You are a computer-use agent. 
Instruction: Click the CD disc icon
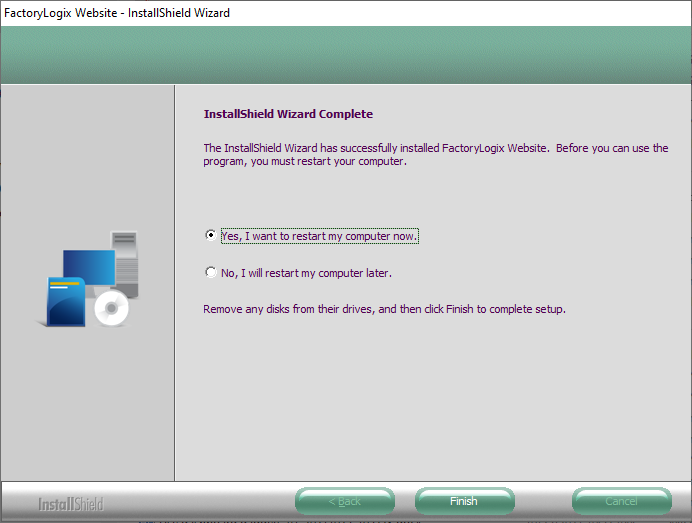[x=112, y=310]
